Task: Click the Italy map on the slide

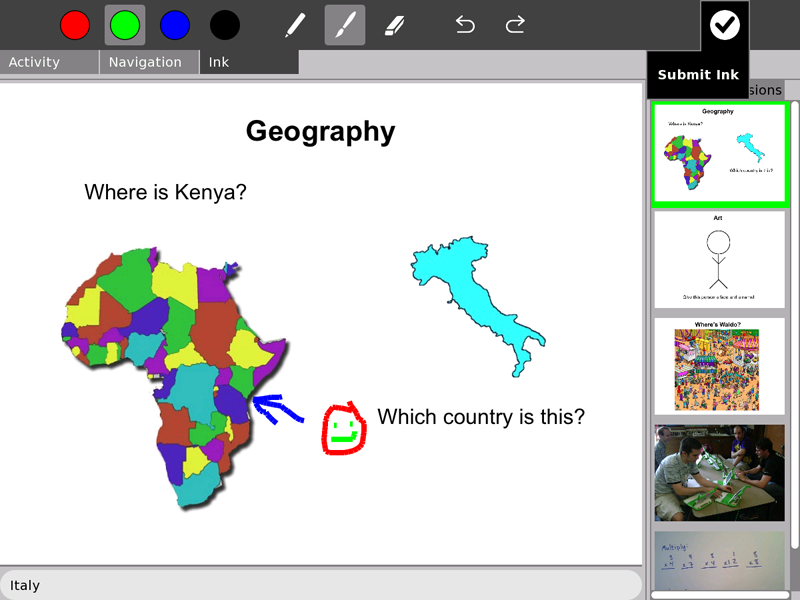Action: tap(478, 307)
